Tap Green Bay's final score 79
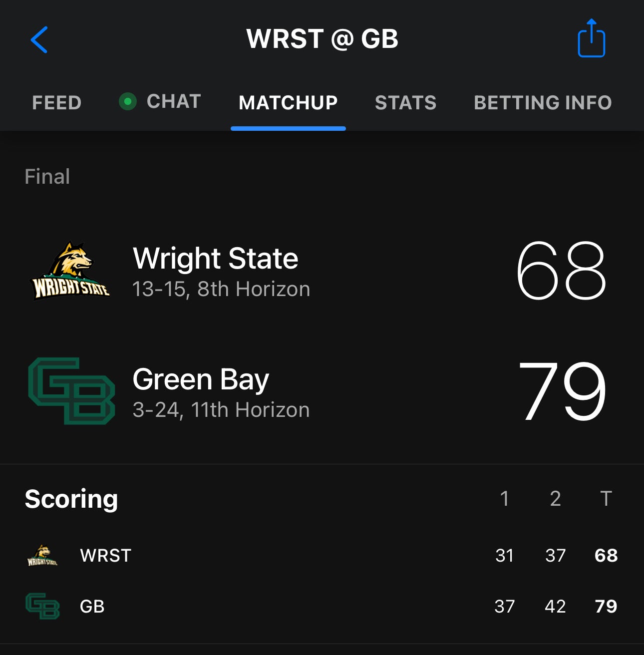 pyautogui.click(x=562, y=391)
